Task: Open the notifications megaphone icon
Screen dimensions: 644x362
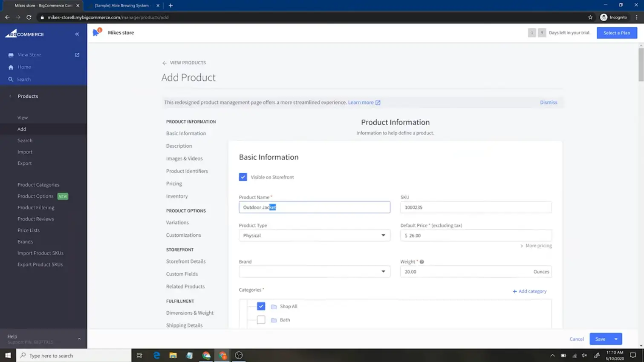Action: (x=97, y=32)
